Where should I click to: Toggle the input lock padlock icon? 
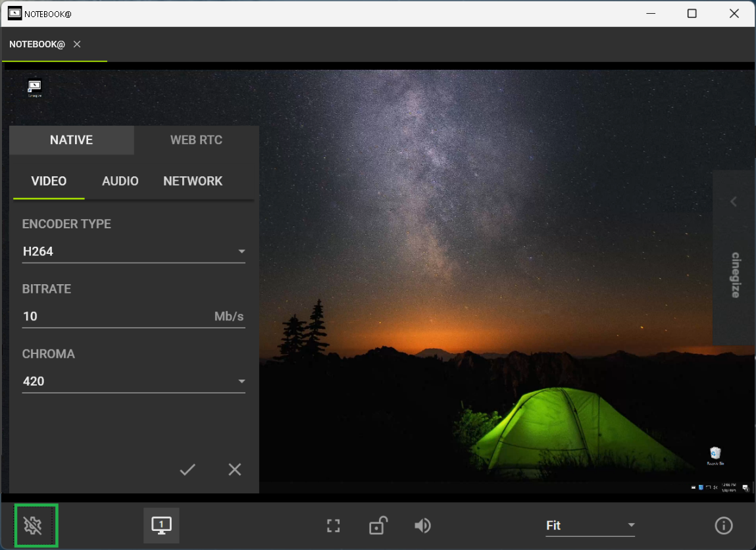click(378, 525)
